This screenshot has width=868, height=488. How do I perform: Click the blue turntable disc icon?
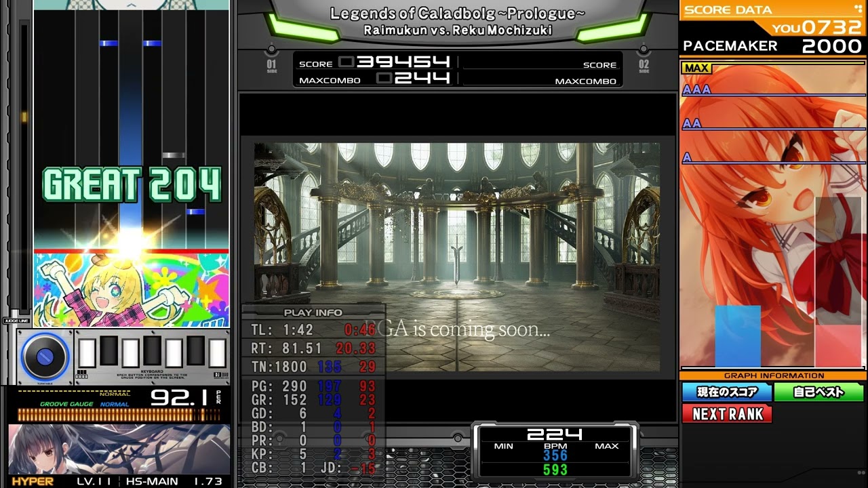(x=46, y=357)
